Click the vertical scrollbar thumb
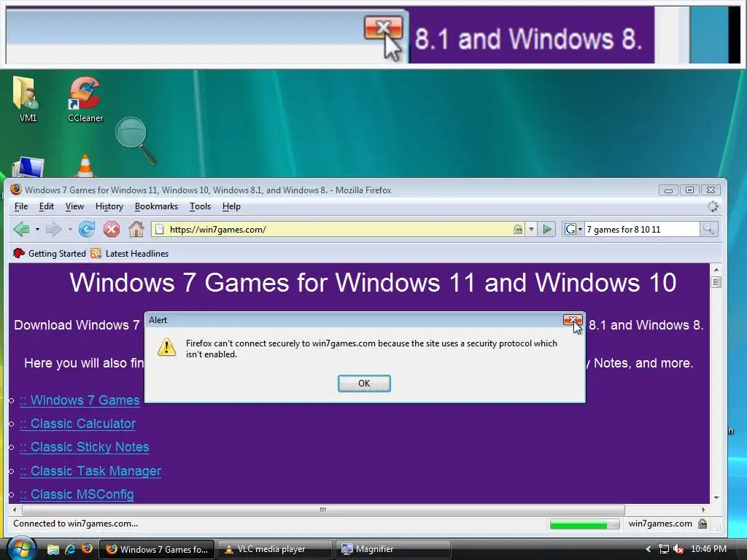The image size is (747, 560). point(716,282)
